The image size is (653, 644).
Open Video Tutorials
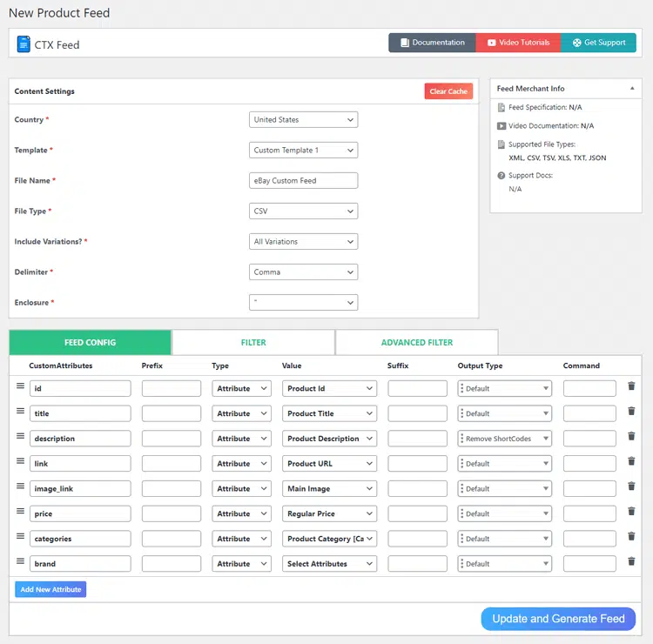(518, 43)
